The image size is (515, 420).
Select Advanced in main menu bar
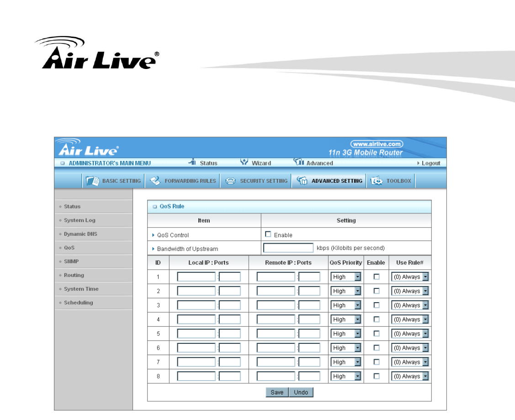coord(319,163)
